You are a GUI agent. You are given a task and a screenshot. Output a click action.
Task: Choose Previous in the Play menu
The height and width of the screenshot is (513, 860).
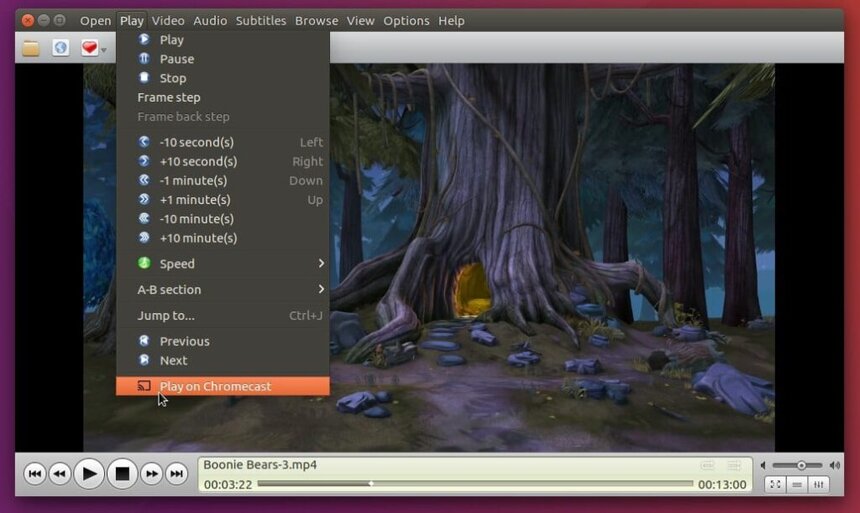(223, 341)
